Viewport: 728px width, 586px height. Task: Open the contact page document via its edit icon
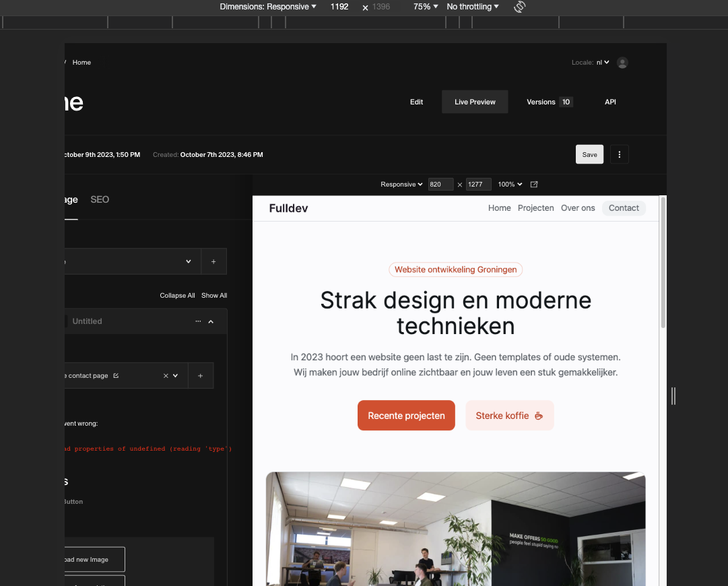pyautogui.click(x=117, y=375)
